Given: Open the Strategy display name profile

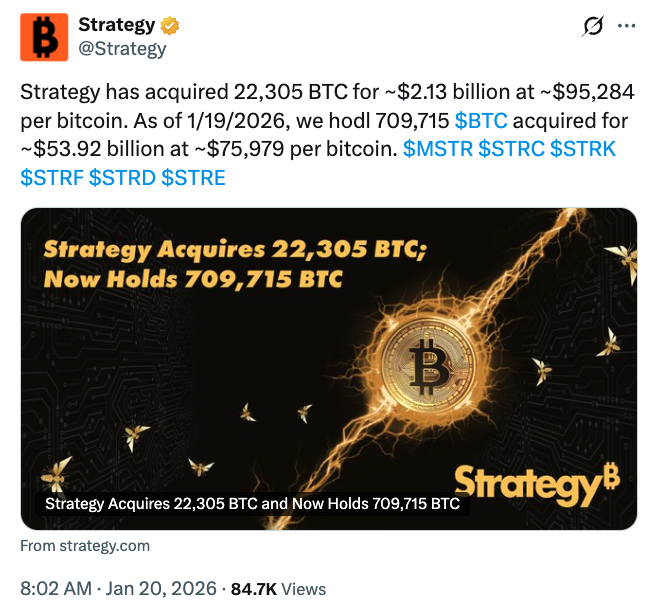Looking at the screenshot, I should point(116,25).
